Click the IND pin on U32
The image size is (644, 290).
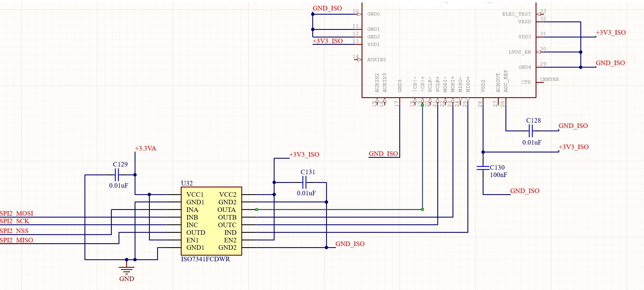tap(230, 233)
